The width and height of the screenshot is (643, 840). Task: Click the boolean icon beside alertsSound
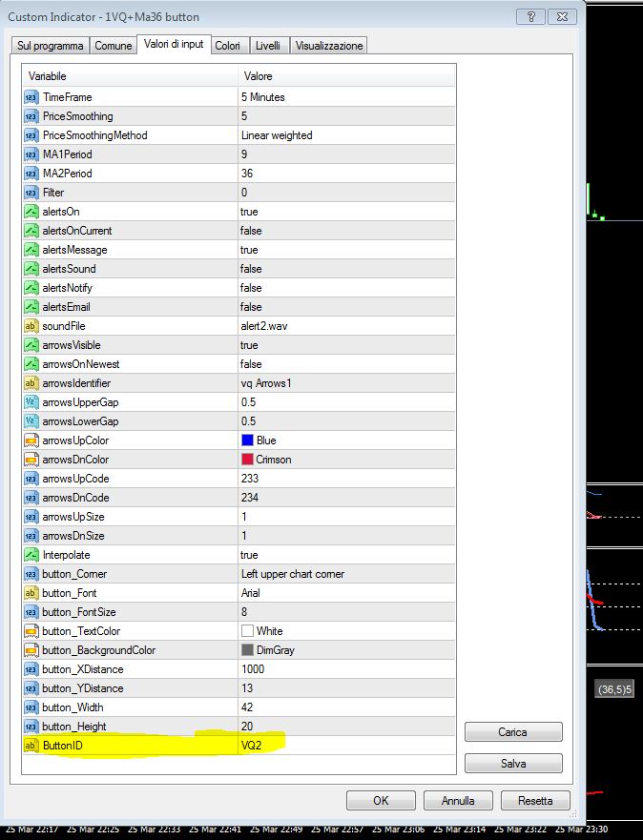click(x=31, y=269)
